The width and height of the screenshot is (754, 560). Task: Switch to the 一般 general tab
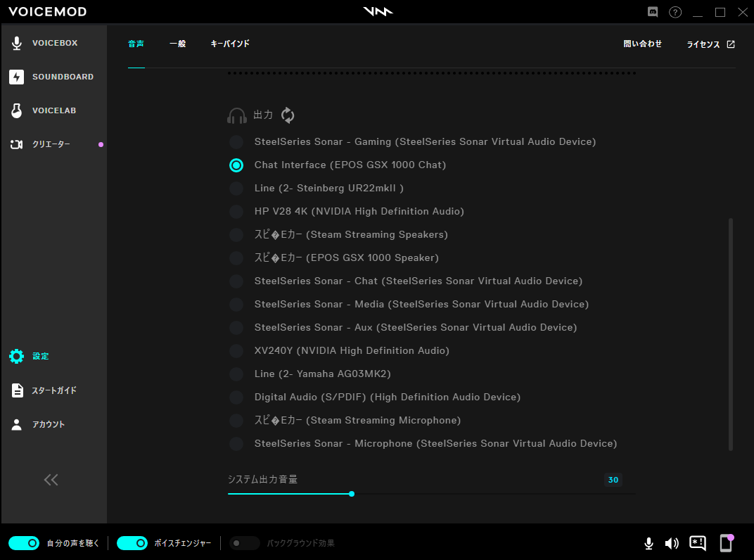[177, 44]
